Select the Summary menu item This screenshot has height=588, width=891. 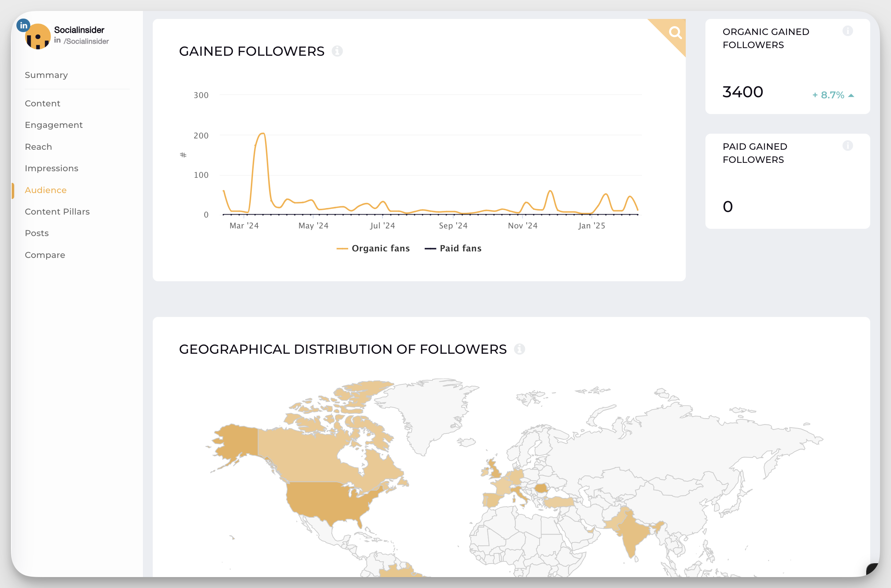[46, 74]
